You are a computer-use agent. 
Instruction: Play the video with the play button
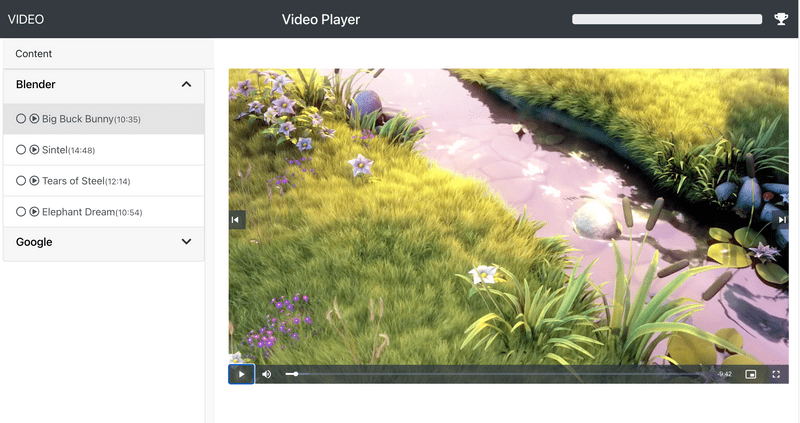[241, 374]
